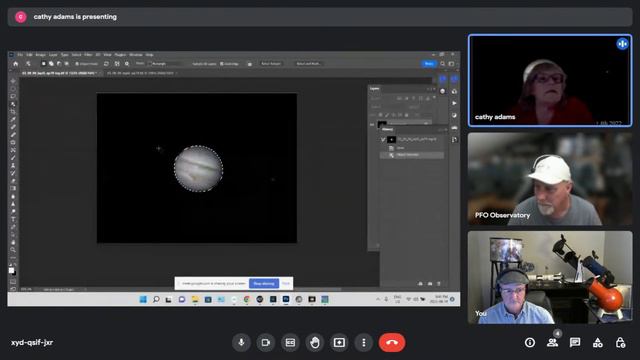Mute microphone in Meet call controls
640x360 pixels.
click(241, 342)
